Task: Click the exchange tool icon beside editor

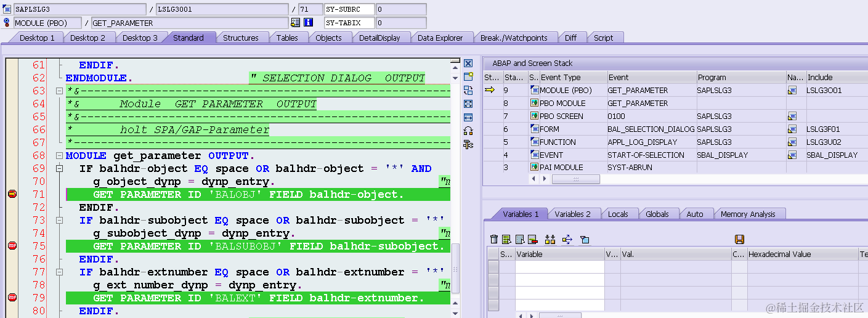Action: pyautogui.click(x=468, y=90)
